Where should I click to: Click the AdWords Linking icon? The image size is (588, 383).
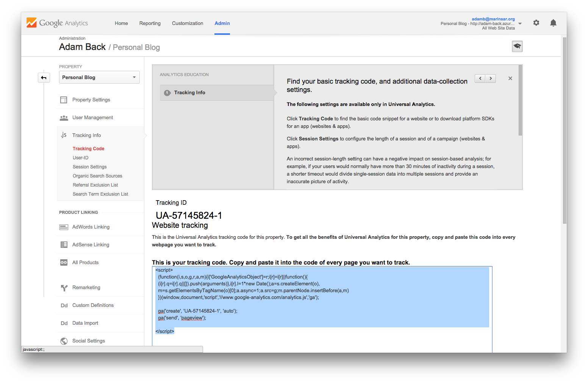(64, 227)
